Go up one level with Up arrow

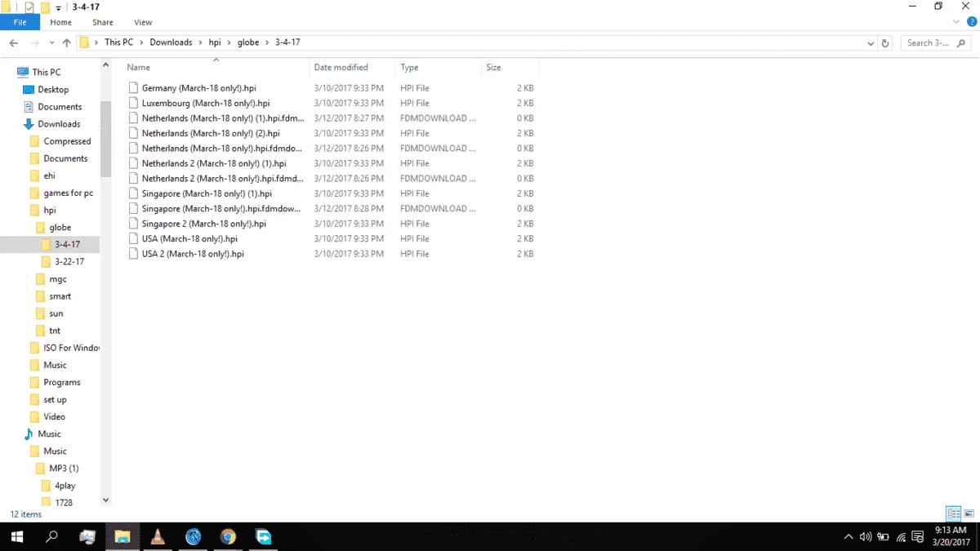pyautogui.click(x=66, y=42)
